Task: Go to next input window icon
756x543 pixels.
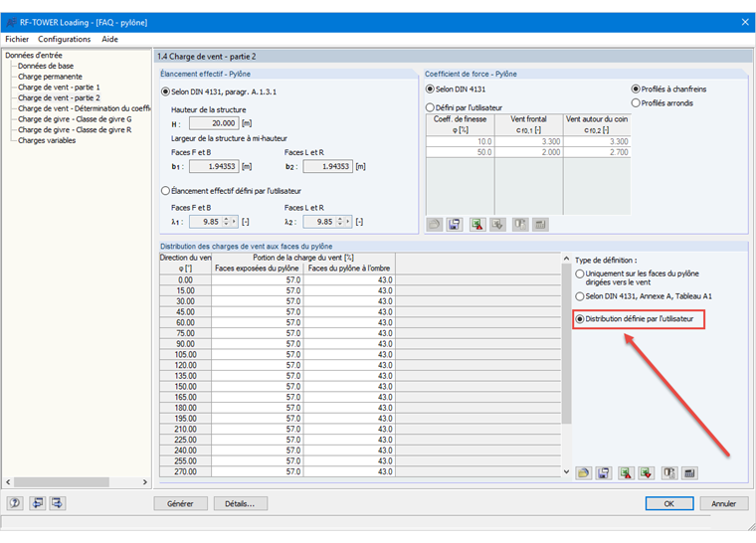Action: click(x=57, y=503)
